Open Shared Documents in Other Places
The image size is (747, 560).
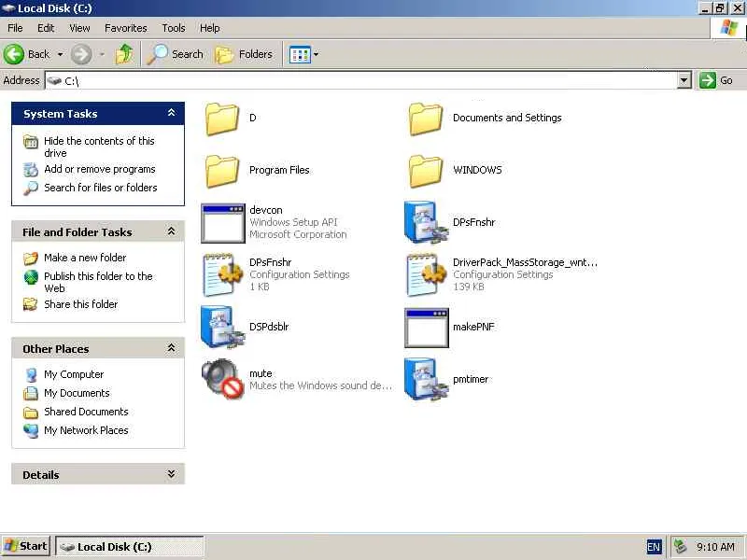pos(86,412)
